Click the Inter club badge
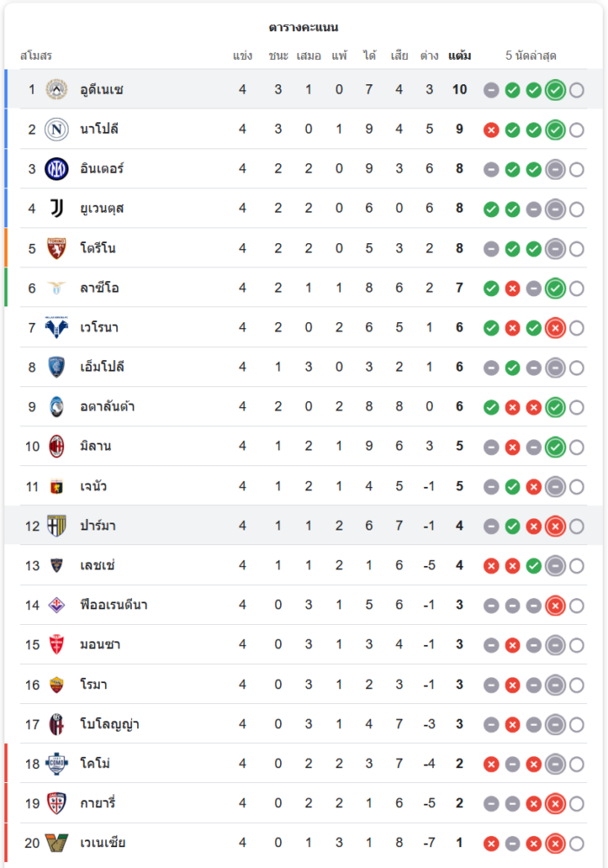Image resolution: width=608 pixels, height=868 pixels. 56,169
